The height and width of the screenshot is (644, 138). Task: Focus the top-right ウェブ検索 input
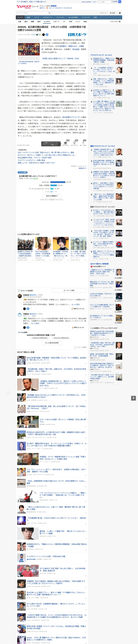point(104,2)
